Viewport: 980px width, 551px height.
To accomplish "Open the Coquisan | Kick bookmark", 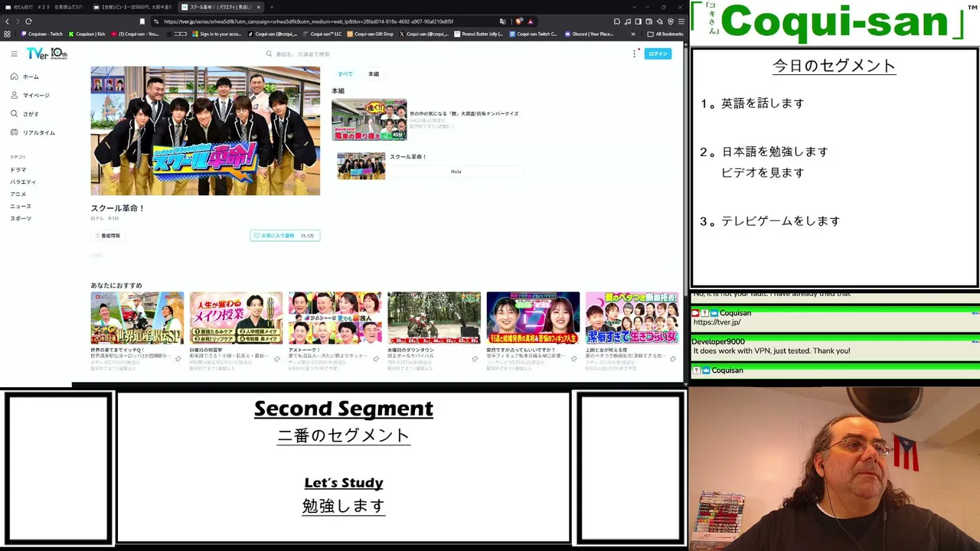I will click(x=87, y=34).
